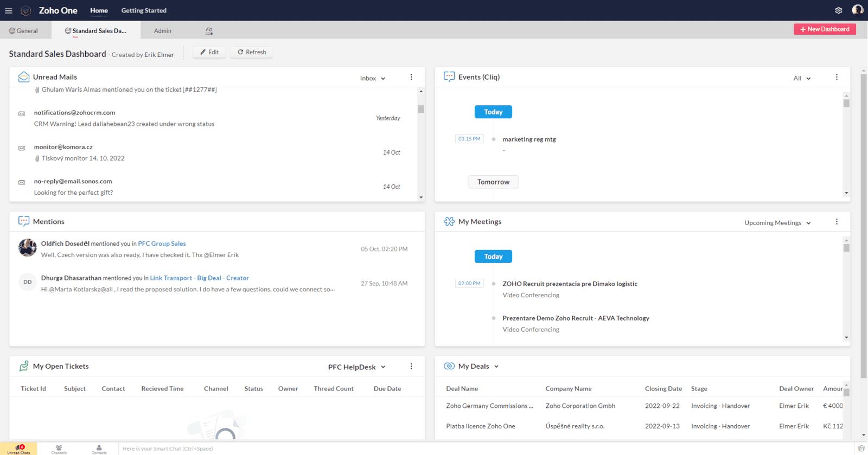Screen dimensions: 868x455
Task: Click the Ticket Id column header
Action: point(33,389)
